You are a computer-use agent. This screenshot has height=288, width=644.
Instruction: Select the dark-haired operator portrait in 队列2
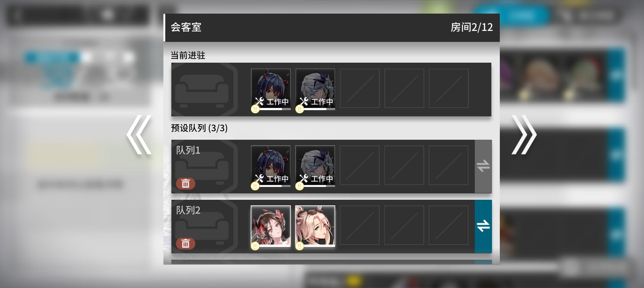271,226
